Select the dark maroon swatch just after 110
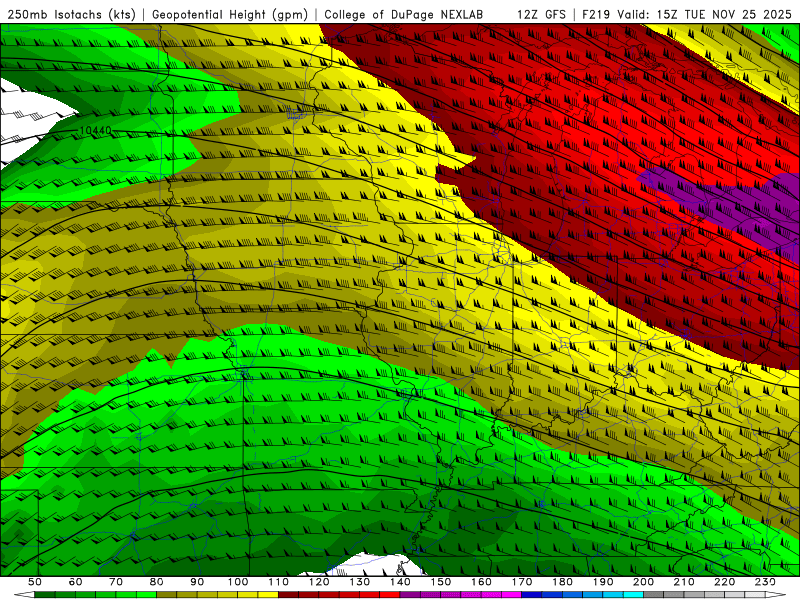800x600 pixels. [289, 595]
